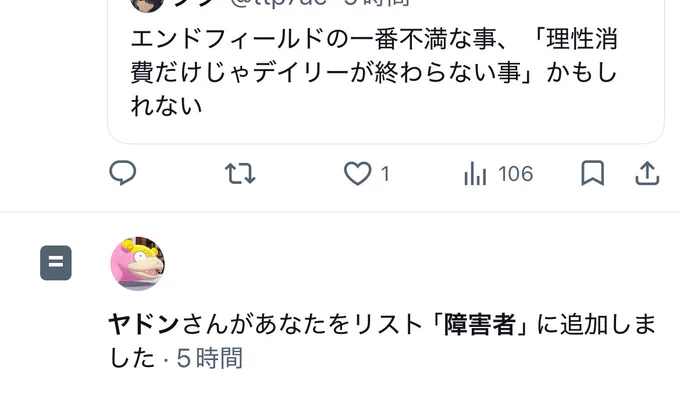Open the pink Slowpoke profile avatar

click(137, 263)
